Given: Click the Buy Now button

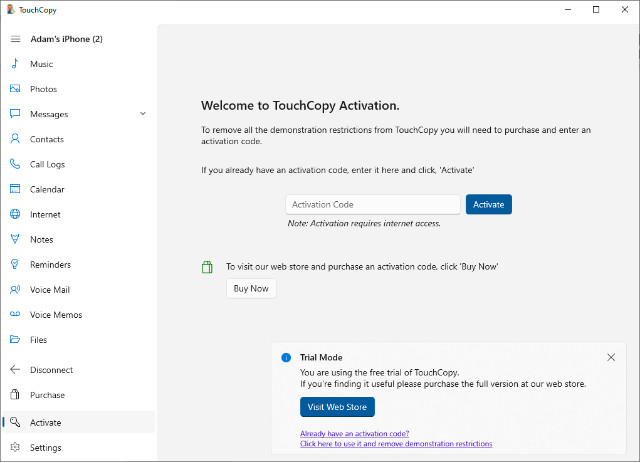Looking at the screenshot, I should pos(251,289).
